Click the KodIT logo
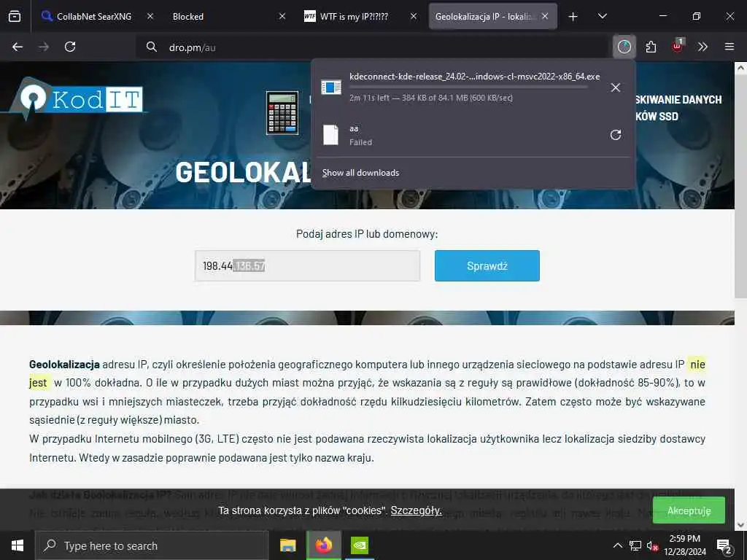This screenshot has width=747, height=560. (74, 98)
